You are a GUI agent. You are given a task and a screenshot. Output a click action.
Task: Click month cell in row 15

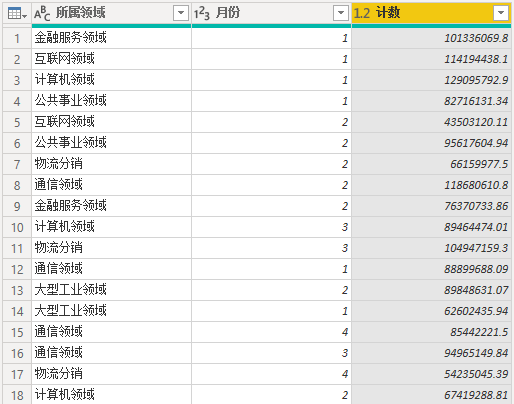click(x=271, y=332)
